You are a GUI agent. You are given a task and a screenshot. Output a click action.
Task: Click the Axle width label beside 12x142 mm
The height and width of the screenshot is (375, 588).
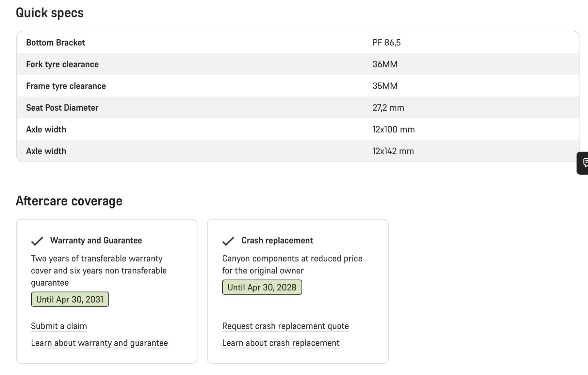(x=46, y=151)
